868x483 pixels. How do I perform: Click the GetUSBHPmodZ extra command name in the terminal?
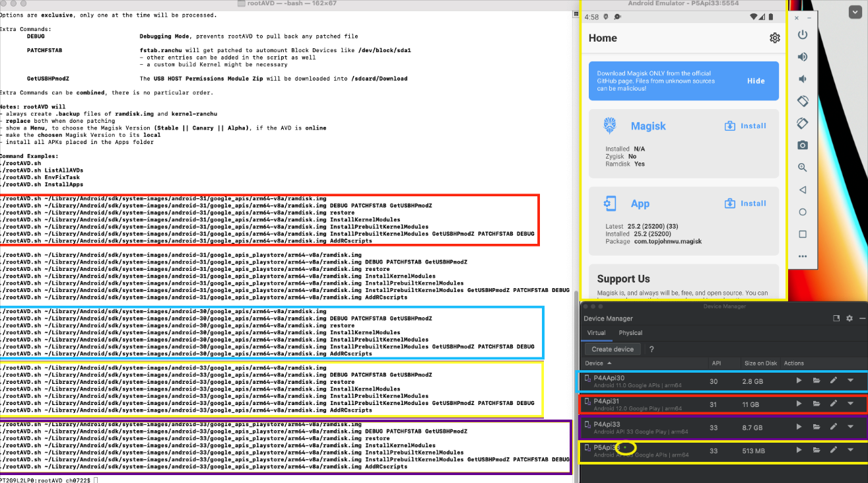tap(48, 79)
